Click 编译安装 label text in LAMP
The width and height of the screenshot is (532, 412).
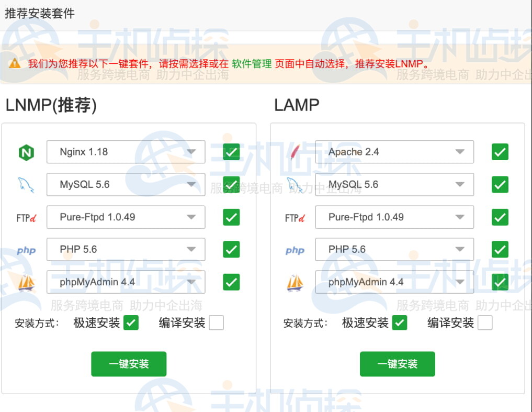click(450, 322)
